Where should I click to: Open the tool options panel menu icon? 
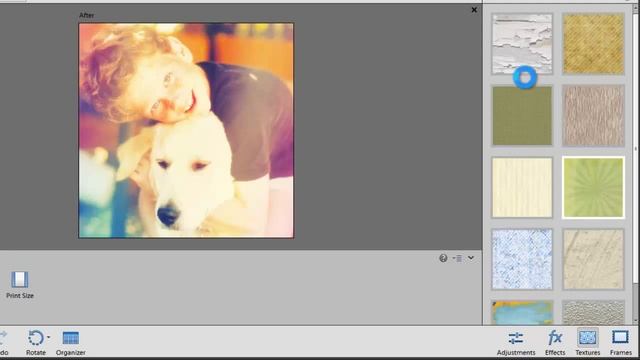tap(458, 258)
